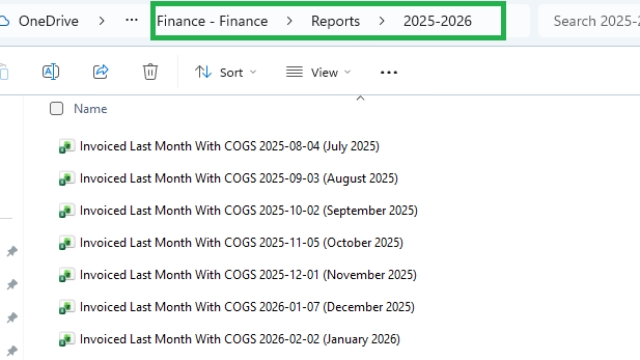Open OneDrive in the breadcrumb
Image resolution: width=640 pixels, height=360 pixels.
(x=49, y=21)
